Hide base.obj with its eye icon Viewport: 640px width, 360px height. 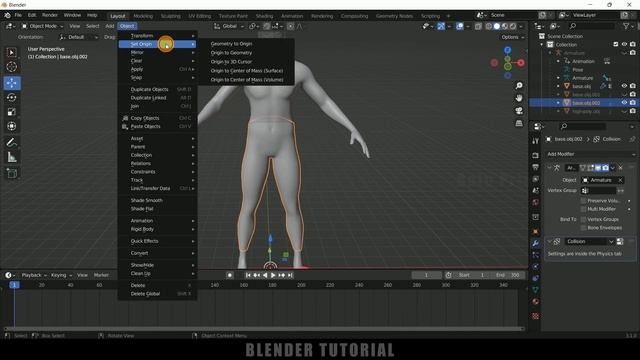point(624,86)
